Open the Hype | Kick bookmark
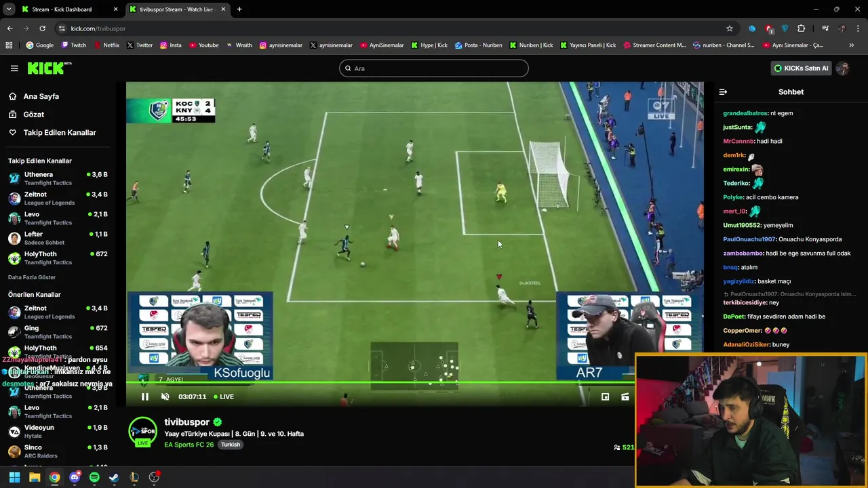Viewport: 868px width, 488px height. coord(429,45)
